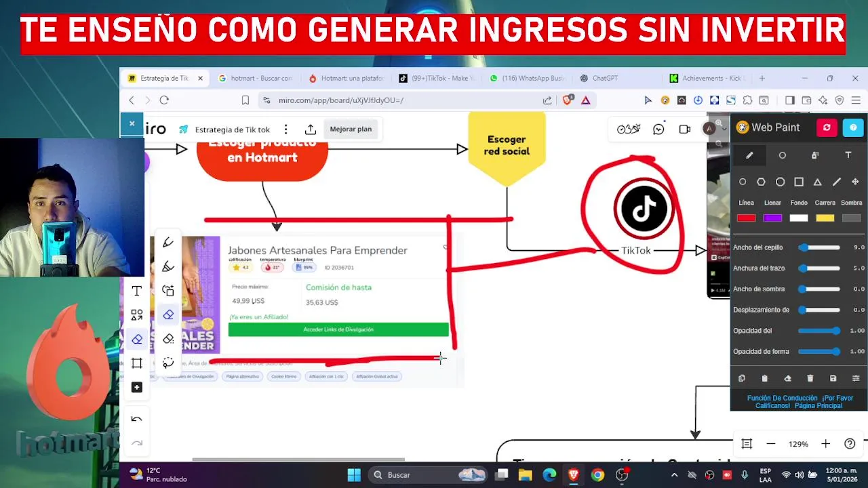Pick the yellow Carrera color swatch
This screenshot has width=868, height=488.
[x=825, y=218]
